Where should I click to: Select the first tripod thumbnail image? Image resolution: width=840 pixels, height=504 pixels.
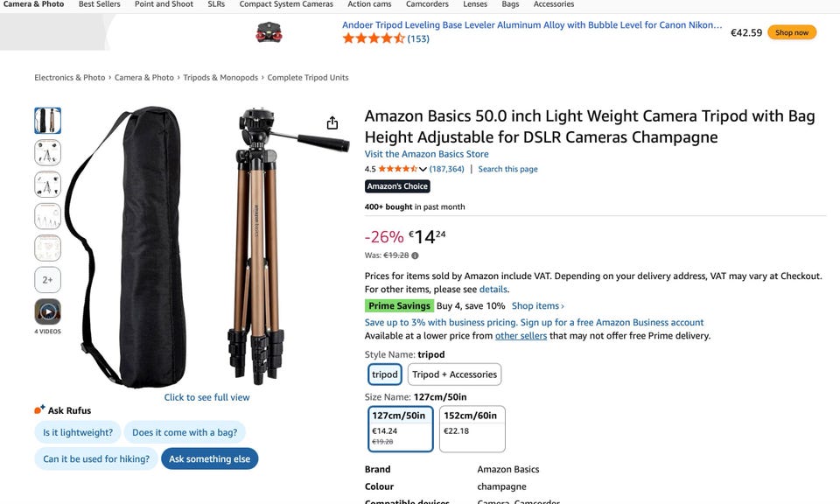click(x=47, y=121)
